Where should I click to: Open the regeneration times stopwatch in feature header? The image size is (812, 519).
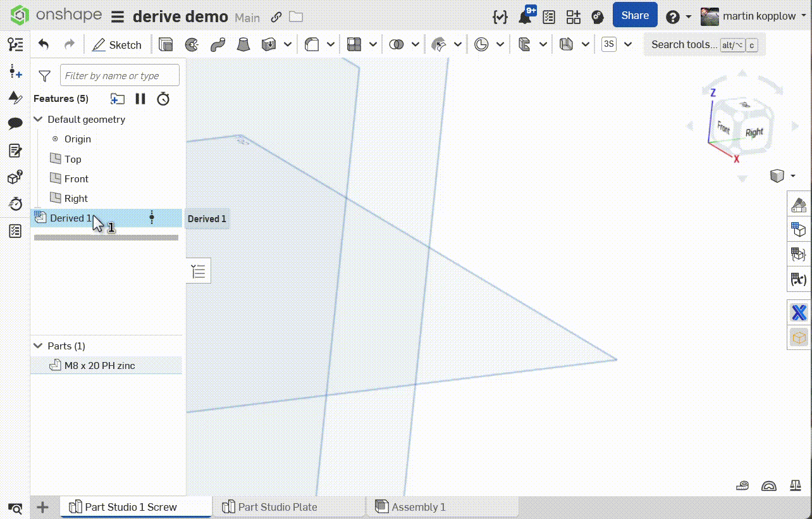(x=163, y=99)
